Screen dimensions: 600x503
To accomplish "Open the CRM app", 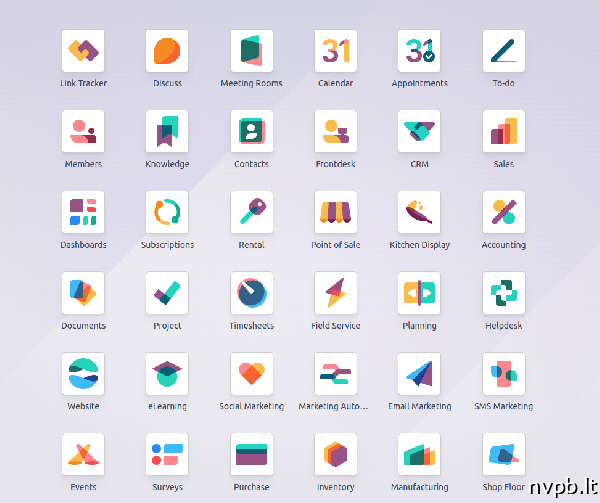I will (419, 131).
